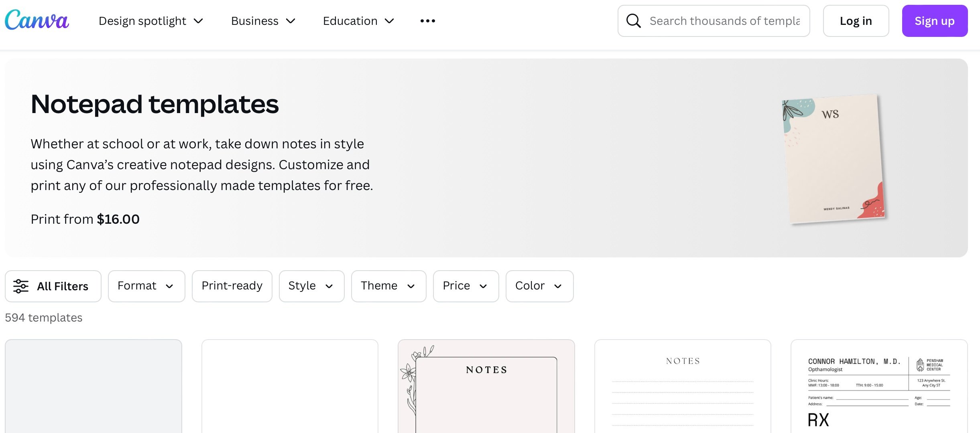Open the Business menu

pyautogui.click(x=263, y=21)
